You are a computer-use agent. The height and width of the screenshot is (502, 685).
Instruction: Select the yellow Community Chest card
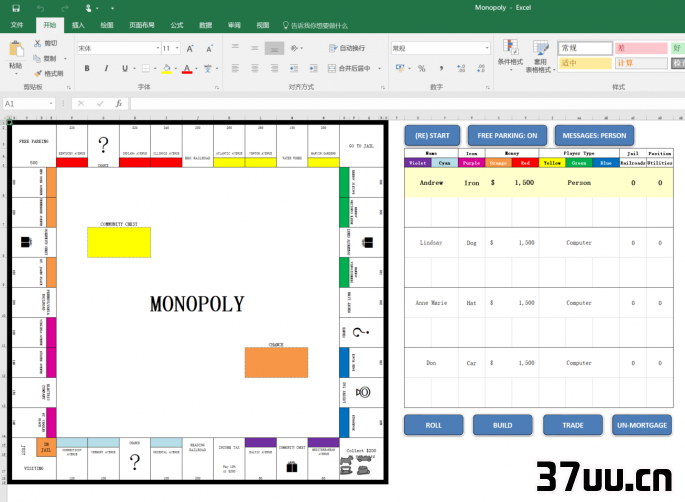(119, 242)
